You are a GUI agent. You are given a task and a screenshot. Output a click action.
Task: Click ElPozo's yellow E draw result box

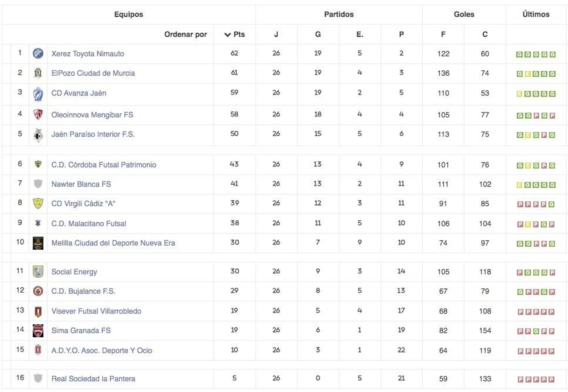528,74
